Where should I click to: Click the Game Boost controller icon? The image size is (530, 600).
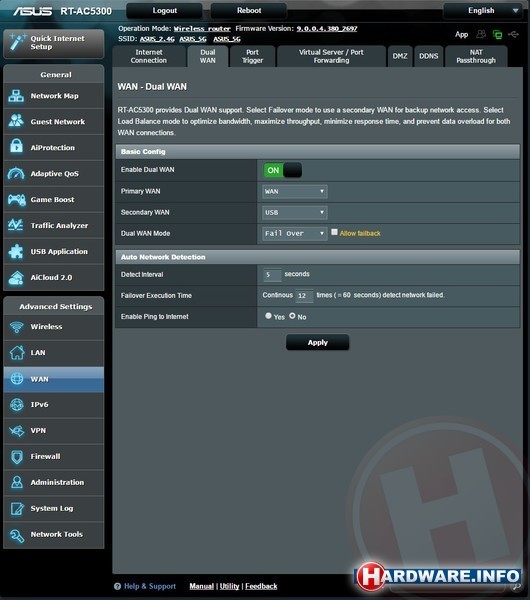pyautogui.click(x=16, y=199)
